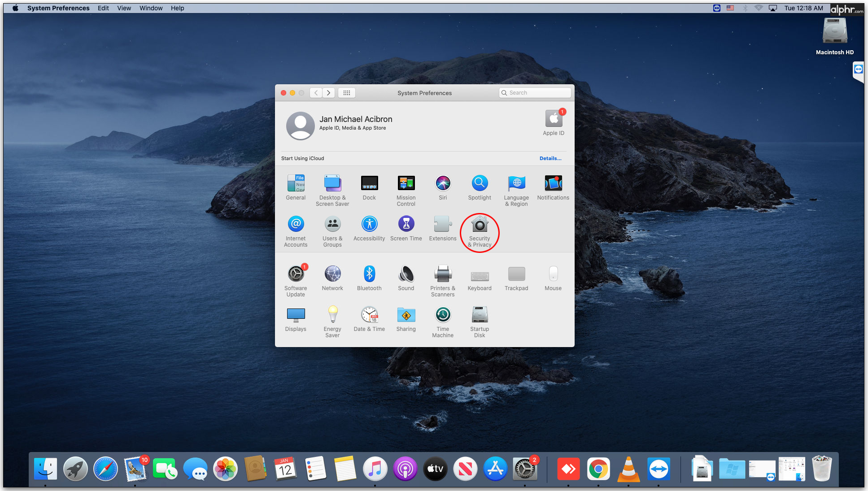Image resolution: width=868 pixels, height=491 pixels.
Task: Click the Apple ID icon
Action: click(x=554, y=119)
